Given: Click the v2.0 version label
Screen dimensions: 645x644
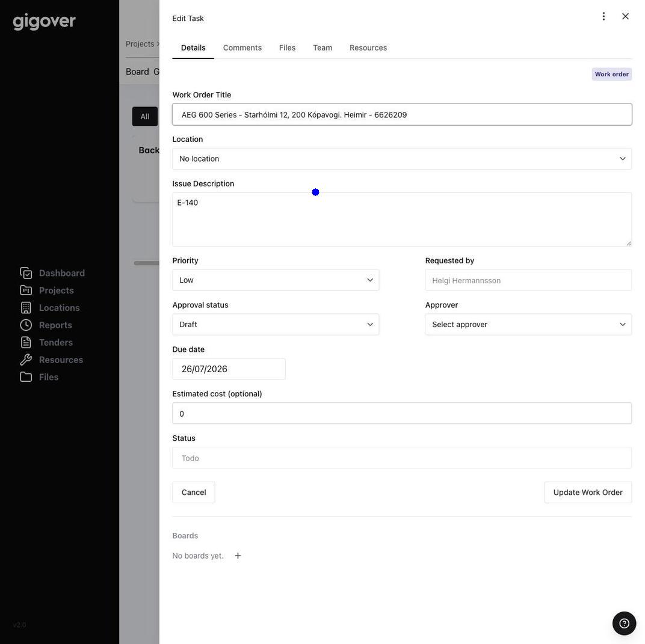Looking at the screenshot, I should pyautogui.click(x=19, y=625).
